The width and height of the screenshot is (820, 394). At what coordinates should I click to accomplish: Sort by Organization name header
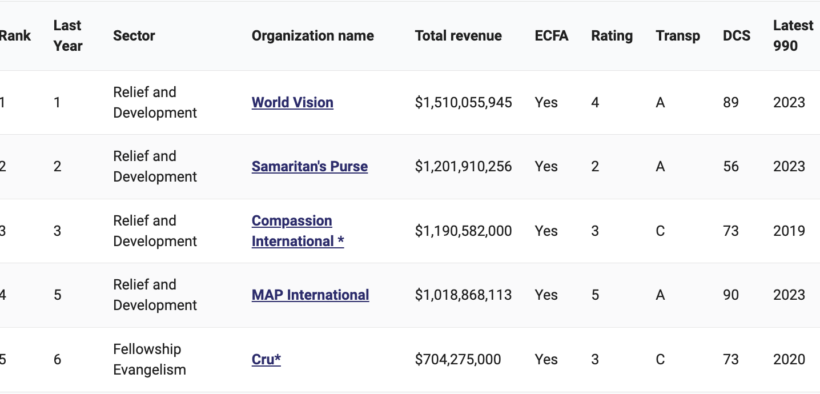313,36
